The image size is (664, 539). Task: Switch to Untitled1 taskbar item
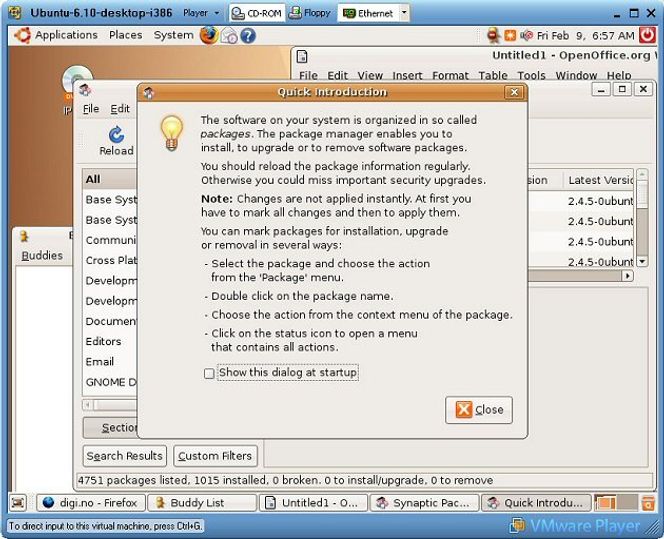313,503
